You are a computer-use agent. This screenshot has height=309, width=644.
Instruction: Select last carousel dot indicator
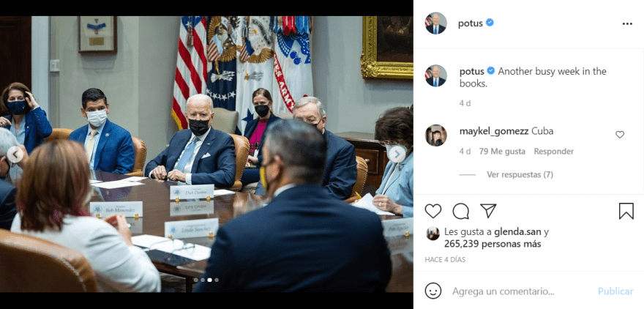tap(217, 280)
